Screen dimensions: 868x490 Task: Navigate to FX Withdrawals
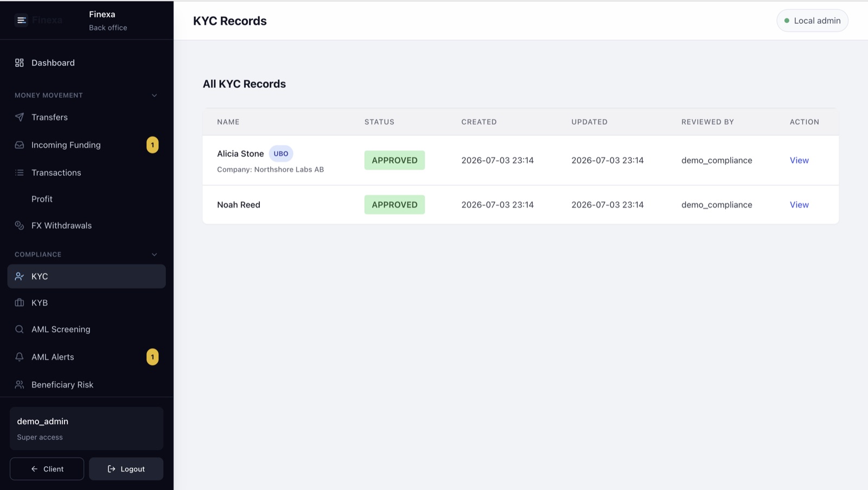(x=87, y=225)
